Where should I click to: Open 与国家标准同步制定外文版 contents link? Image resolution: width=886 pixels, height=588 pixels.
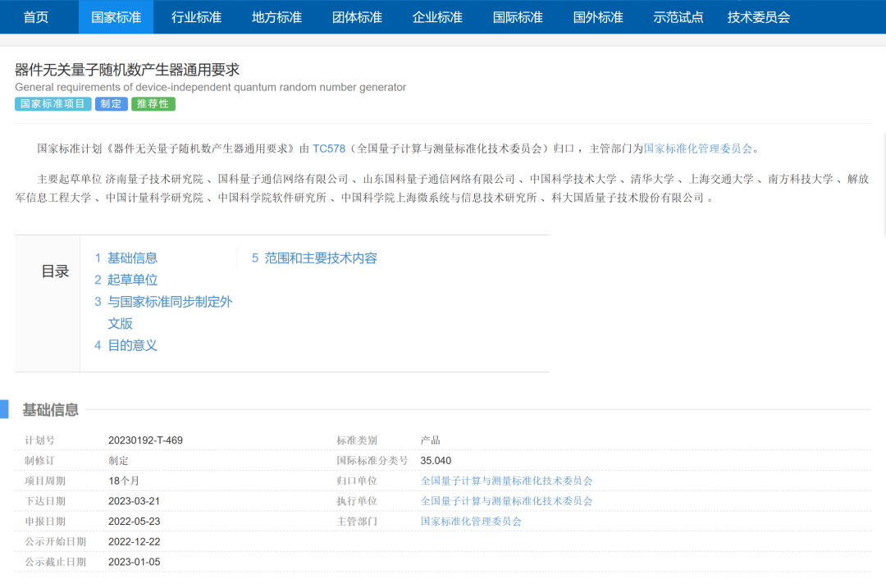[x=169, y=302]
